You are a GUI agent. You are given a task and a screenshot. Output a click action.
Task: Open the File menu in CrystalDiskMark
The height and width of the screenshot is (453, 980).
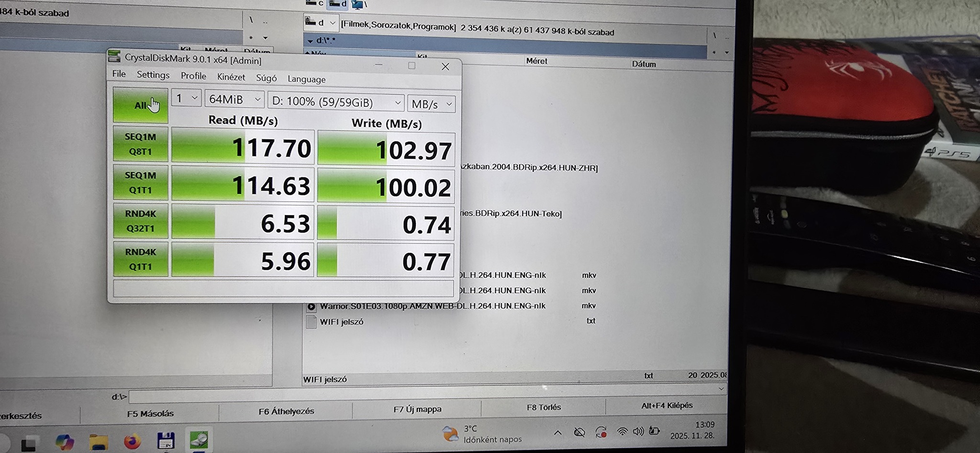pyautogui.click(x=119, y=74)
